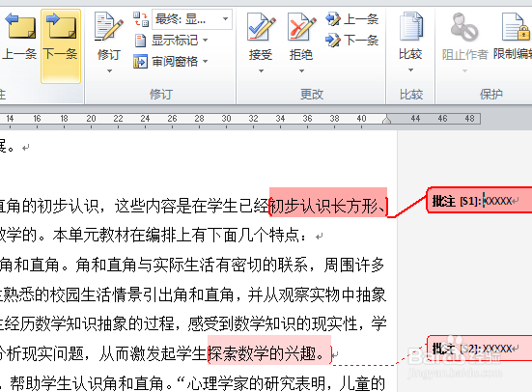Viewport: 532px width, 392px height.
Task: Click highlighted text 初步认识长方形、
Action: click(x=328, y=206)
